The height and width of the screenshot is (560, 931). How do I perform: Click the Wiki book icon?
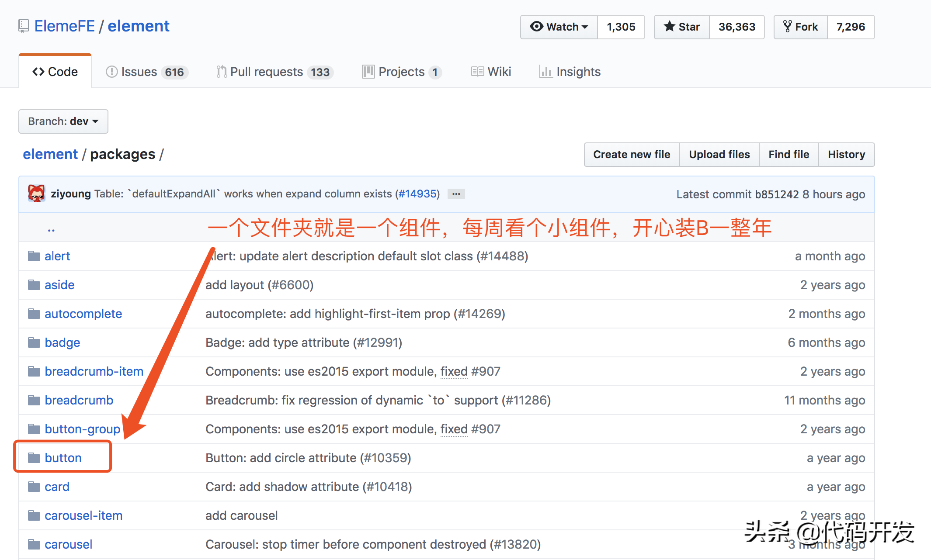tap(477, 72)
